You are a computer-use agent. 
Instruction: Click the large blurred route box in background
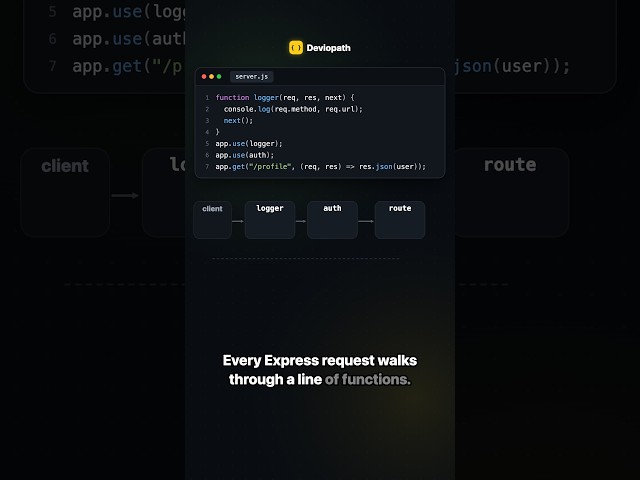click(x=511, y=192)
